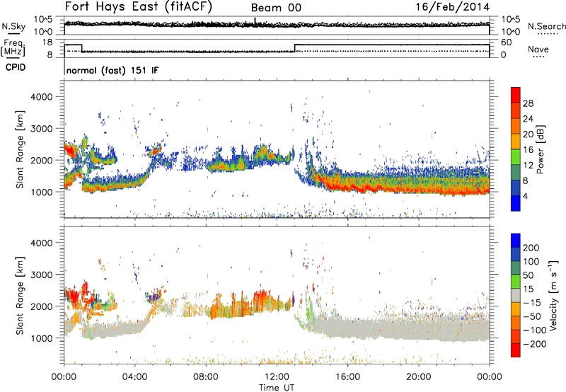This screenshot has height=392, width=566.
Task: Click the '20:00' time axis tick label
Action: point(418,377)
